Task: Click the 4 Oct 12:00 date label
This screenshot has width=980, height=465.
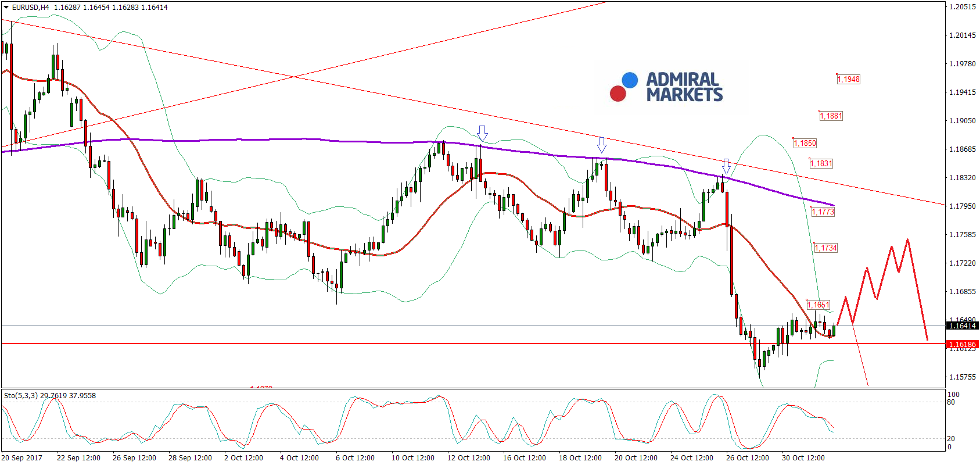Action: pos(299,458)
